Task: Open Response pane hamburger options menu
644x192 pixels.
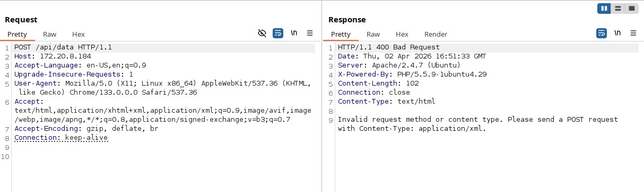Action: (x=633, y=33)
